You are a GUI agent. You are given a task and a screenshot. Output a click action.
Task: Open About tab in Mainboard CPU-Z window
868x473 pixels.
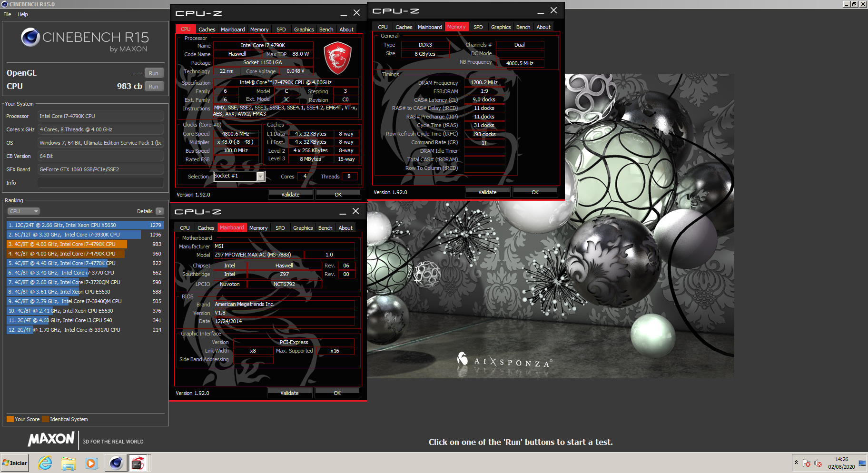[345, 228]
